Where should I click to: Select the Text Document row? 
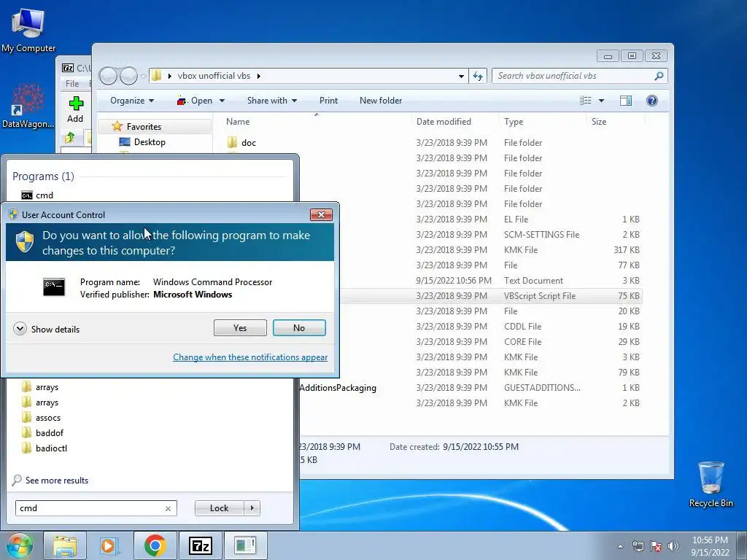tap(492, 281)
